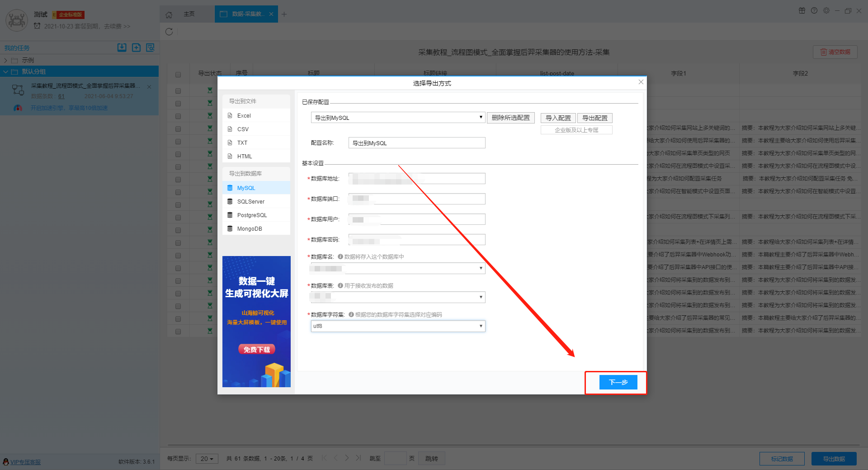
Task: Click the configuration name input field
Action: (x=417, y=143)
